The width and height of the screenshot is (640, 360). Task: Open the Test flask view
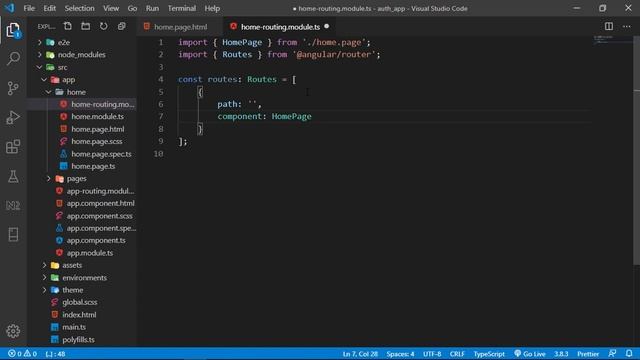pos(13,176)
